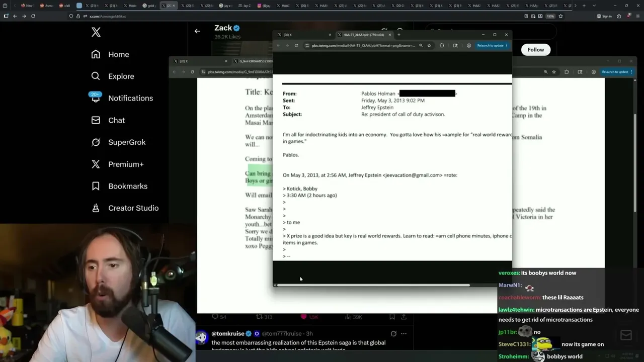Click the X logo in the sidebar
The width and height of the screenshot is (644, 362).
tap(96, 32)
